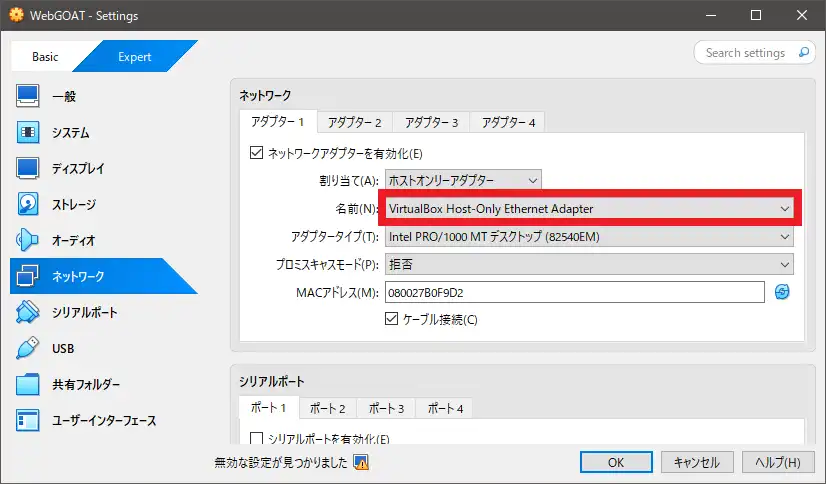Click the キャンセル button
Screen dimensions: 826x484
point(697,462)
